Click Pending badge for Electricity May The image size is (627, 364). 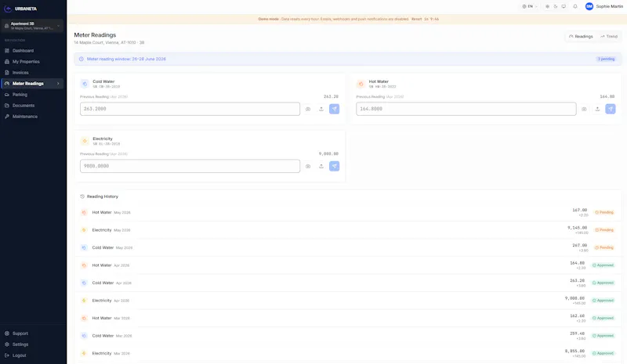(604, 230)
